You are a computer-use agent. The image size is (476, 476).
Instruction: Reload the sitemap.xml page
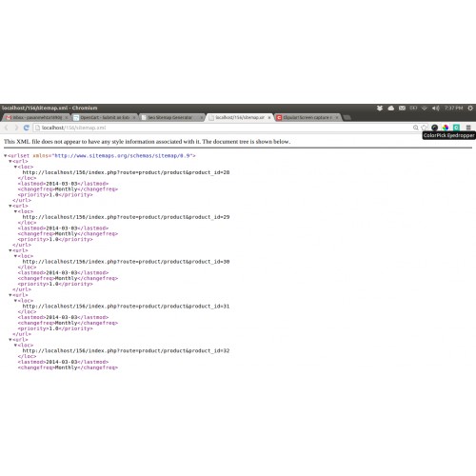pyautogui.click(x=27, y=128)
